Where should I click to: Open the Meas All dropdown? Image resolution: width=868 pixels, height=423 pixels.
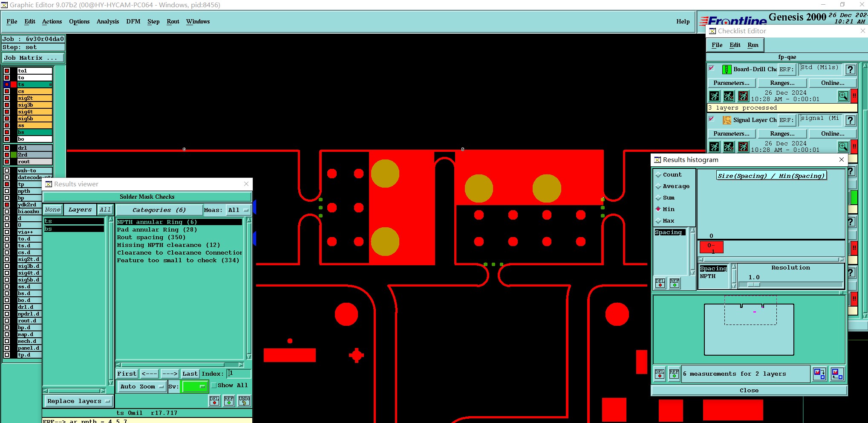tap(238, 210)
